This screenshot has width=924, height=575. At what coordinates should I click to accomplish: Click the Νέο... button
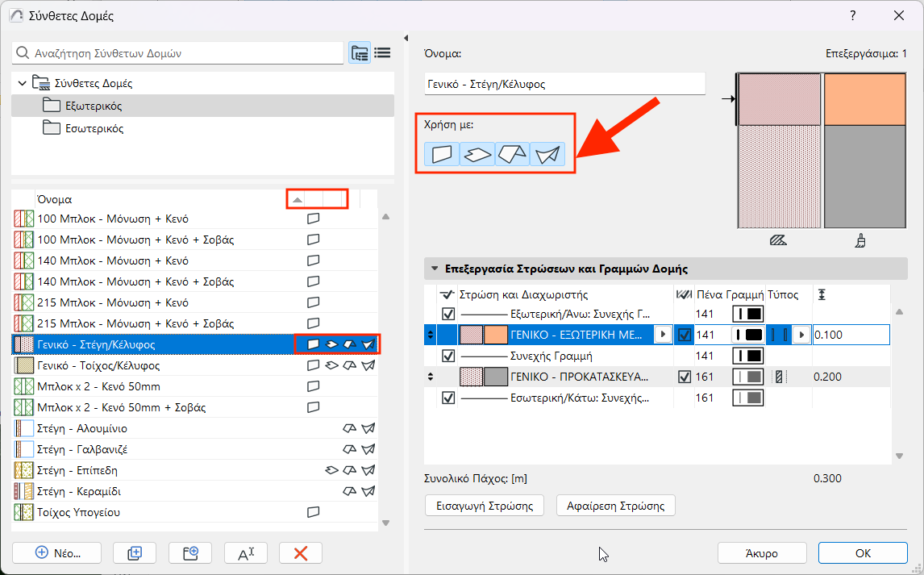click(56, 553)
